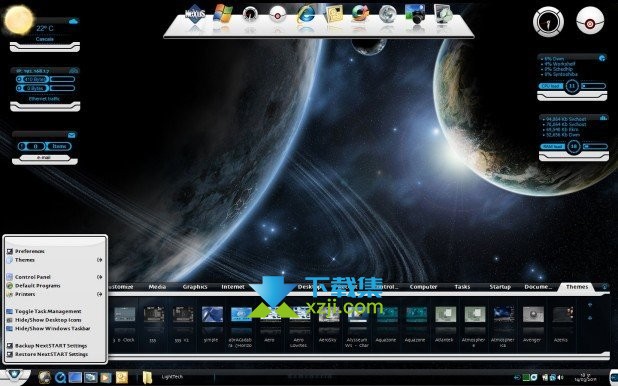Launch the Windows flag icon in the dock
The height and width of the screenshot is (386, 618).
point(223,15)
